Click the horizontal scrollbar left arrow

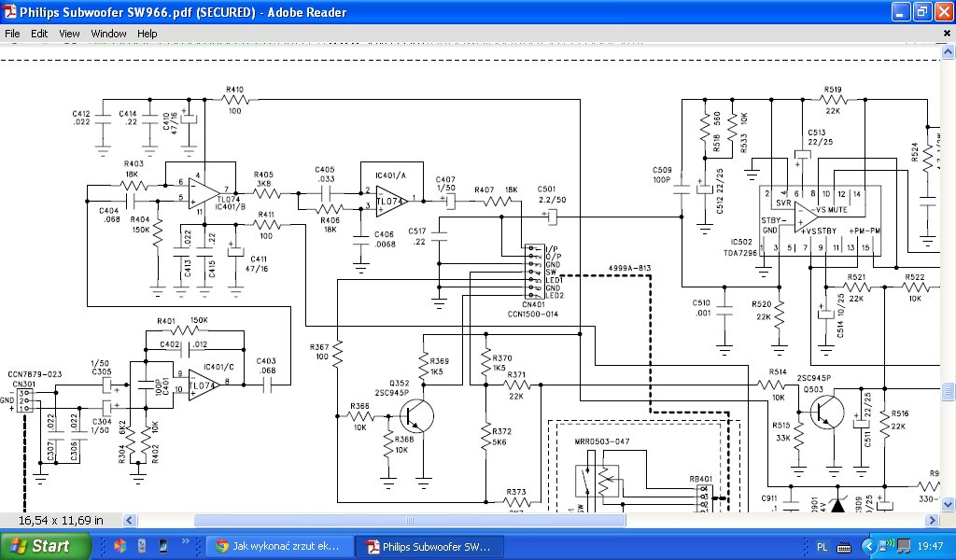click(x=129, y=521)
